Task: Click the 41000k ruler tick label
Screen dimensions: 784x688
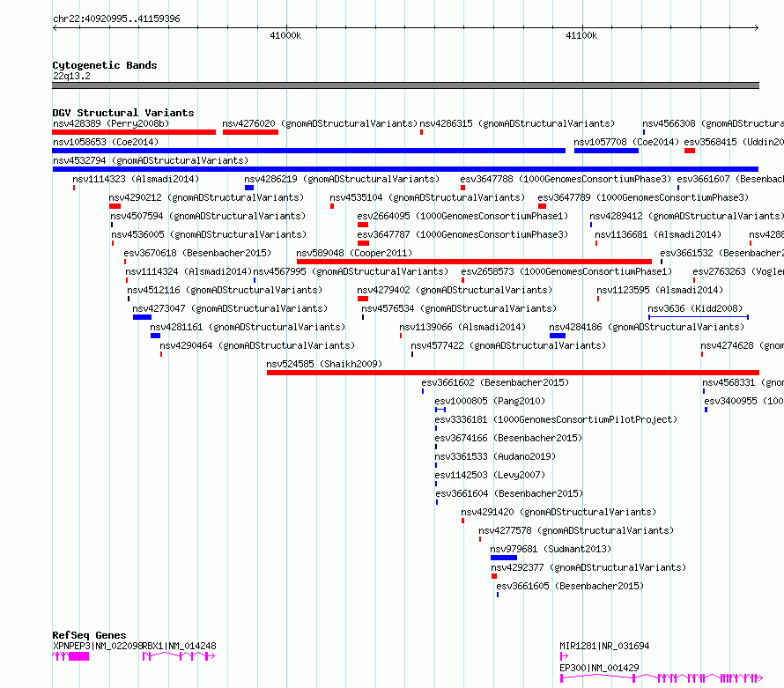Action: point(285,35)
